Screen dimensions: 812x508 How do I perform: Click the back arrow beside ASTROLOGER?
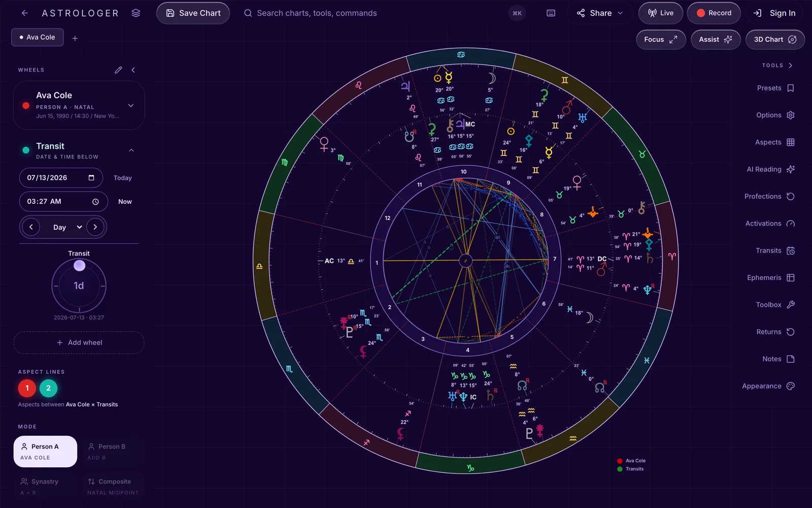[x=24, y=13]
